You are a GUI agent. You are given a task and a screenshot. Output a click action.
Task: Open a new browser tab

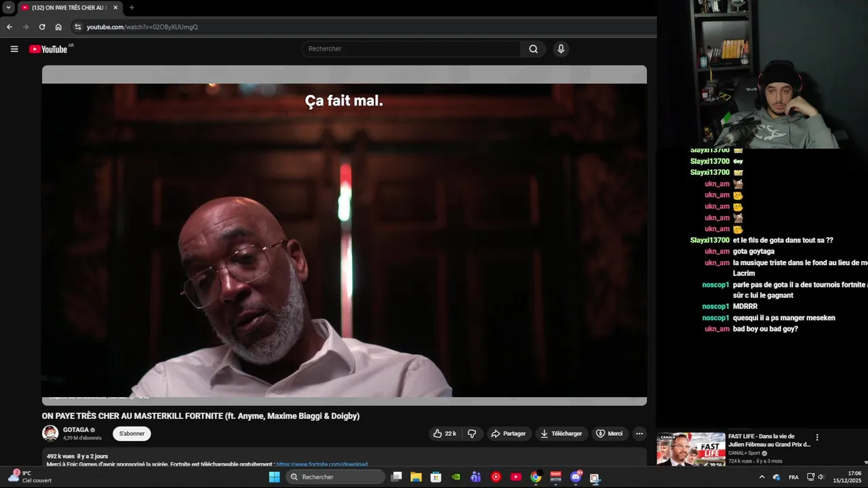click(x=132, y=7)
